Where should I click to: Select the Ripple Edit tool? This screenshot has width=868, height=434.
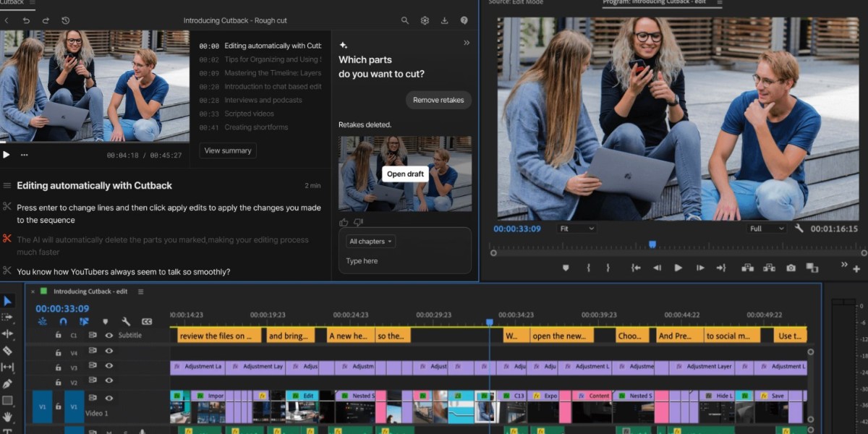point(7,333)
